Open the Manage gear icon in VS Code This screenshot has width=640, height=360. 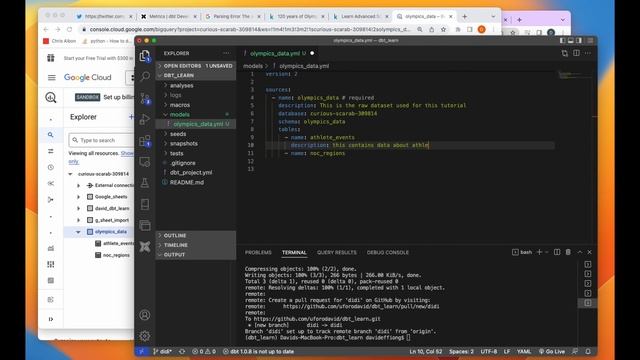(x=144, y=336)
